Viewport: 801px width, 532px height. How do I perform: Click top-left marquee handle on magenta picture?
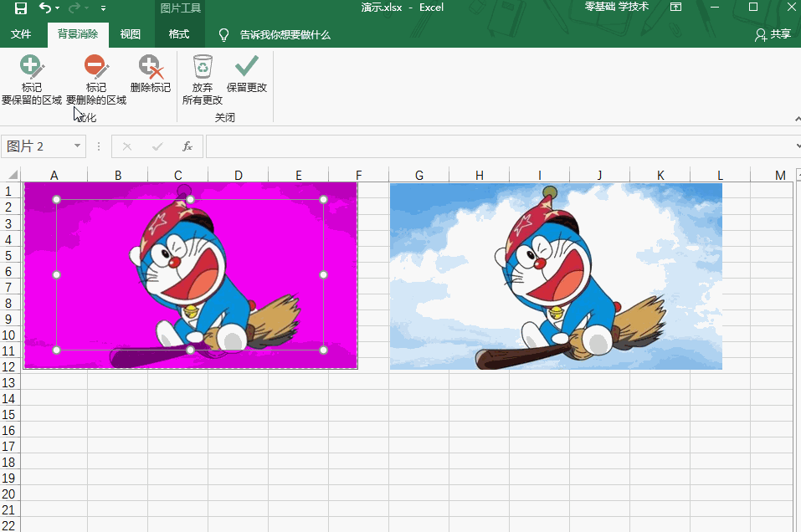pos(57,200)
